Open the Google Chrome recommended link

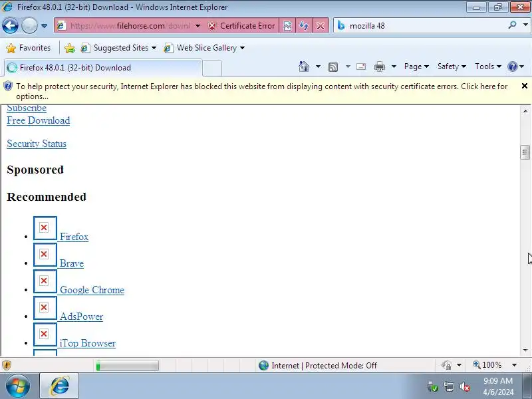click(92, 290)
